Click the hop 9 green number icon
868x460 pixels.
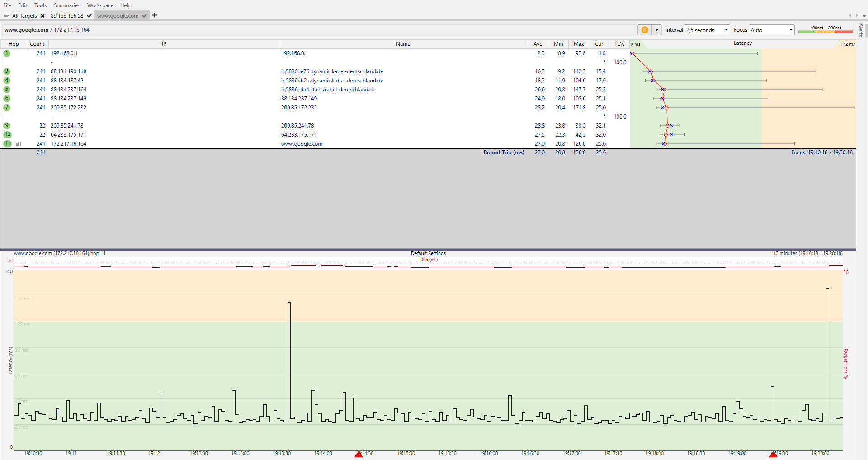pos(7,126)
